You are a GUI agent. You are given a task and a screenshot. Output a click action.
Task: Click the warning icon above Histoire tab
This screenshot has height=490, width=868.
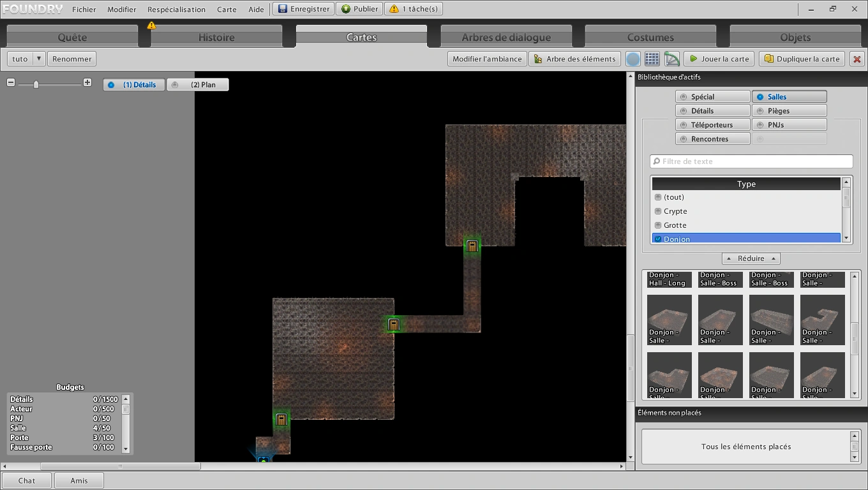[x=151, y=26]
